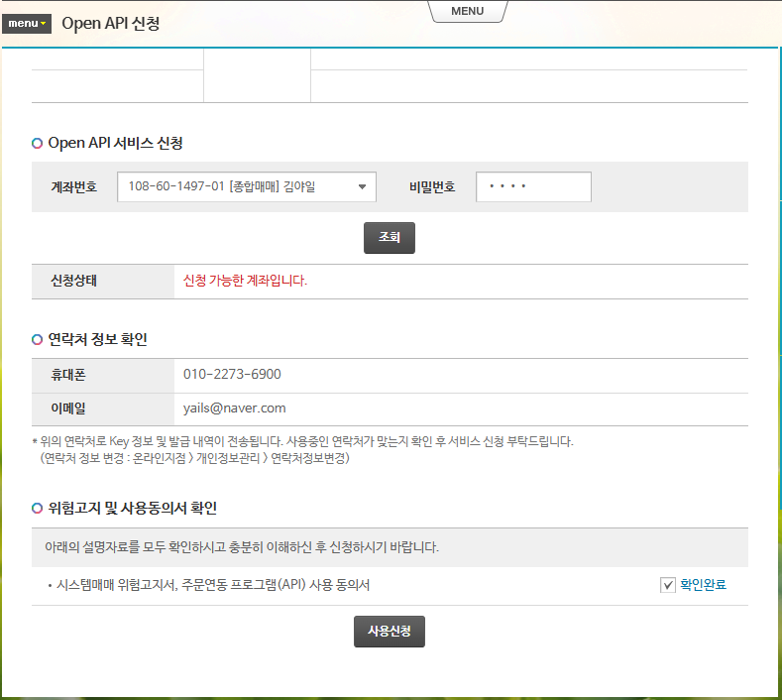The height and width of the screenshot is (700, 782).
Task: Open the dark menu button at top-left
Action: [x=27, y=24]
